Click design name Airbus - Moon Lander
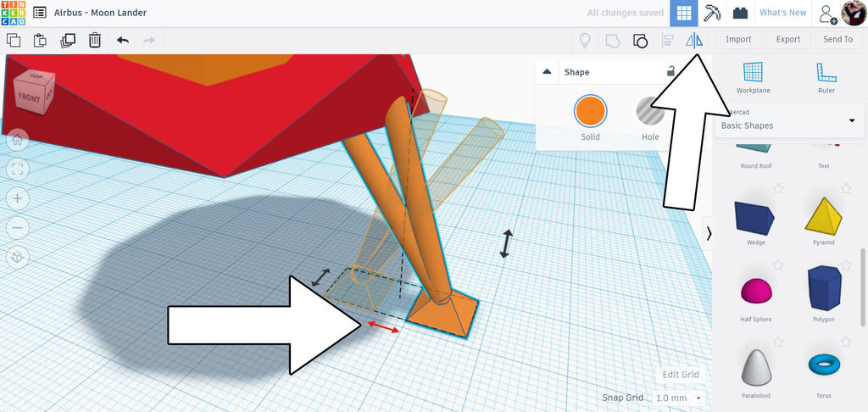This screenshot has width=868, height=412. click(x=100, y=12)
